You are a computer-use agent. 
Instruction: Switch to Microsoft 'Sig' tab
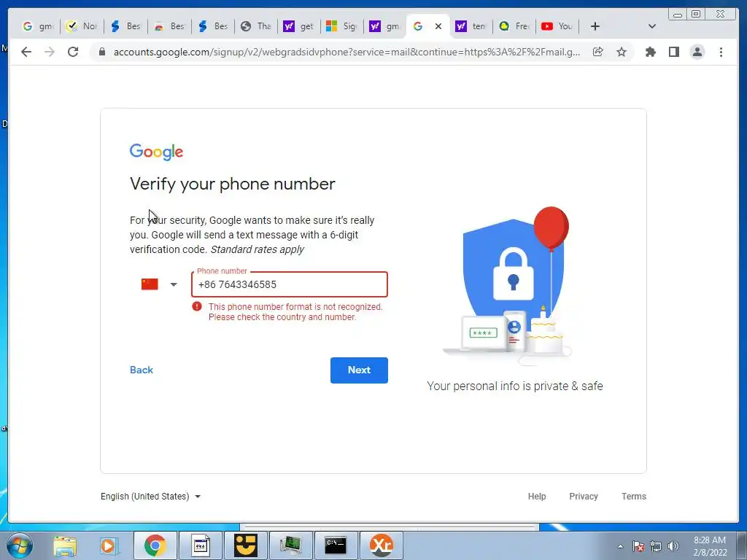pyautogui.click(x=341, y=26)
